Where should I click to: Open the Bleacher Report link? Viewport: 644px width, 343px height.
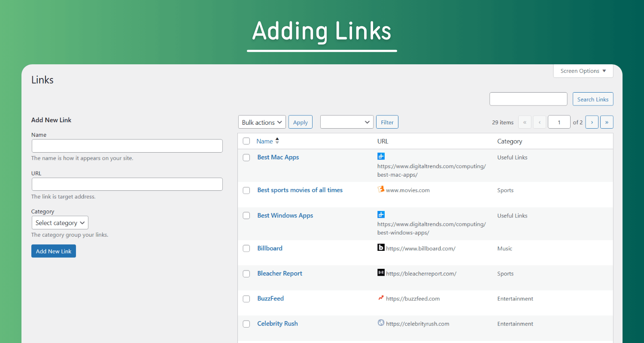click(280, 274)
